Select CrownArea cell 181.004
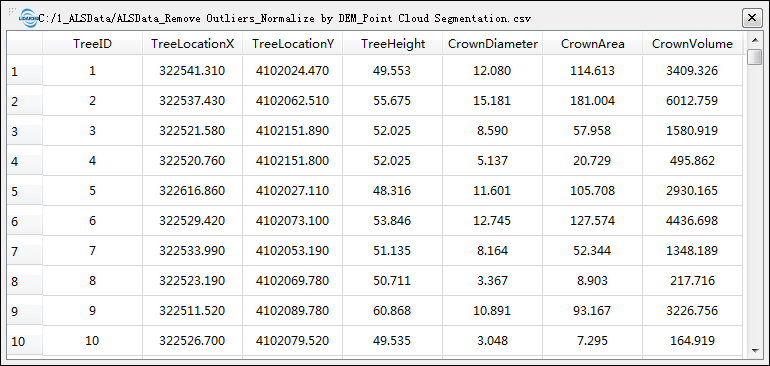The height and width of the screenshot is (366, 770). tap(592, 101)
